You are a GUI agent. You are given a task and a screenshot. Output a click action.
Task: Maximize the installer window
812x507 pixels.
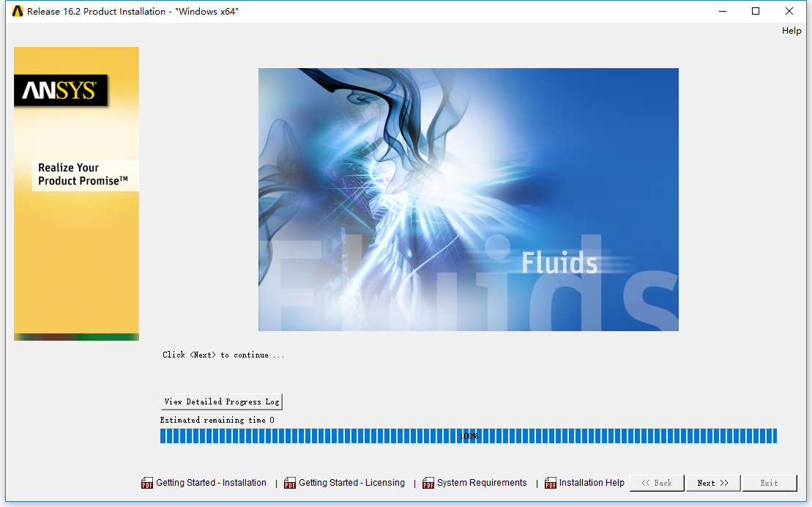tap(756, 11)
